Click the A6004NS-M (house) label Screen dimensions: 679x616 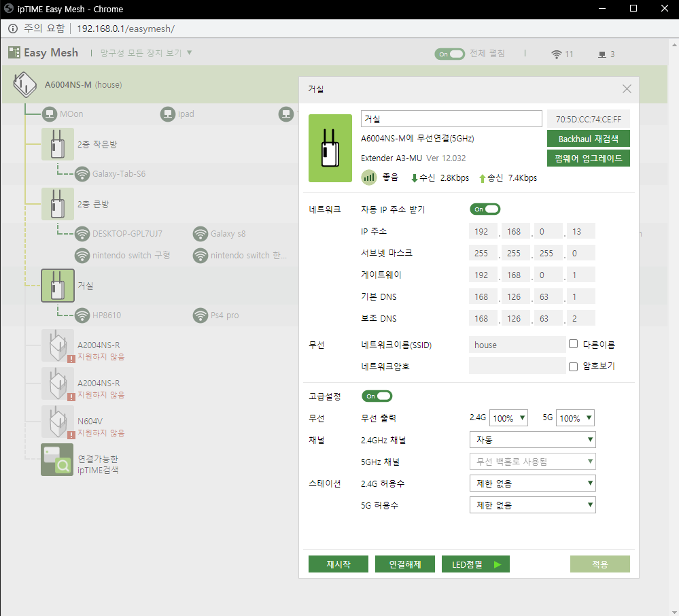(83, 85)
